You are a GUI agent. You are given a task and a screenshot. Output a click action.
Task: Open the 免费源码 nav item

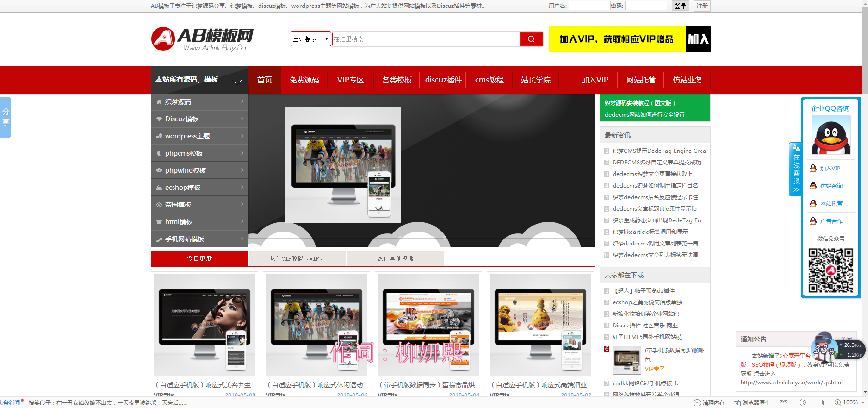304,80
